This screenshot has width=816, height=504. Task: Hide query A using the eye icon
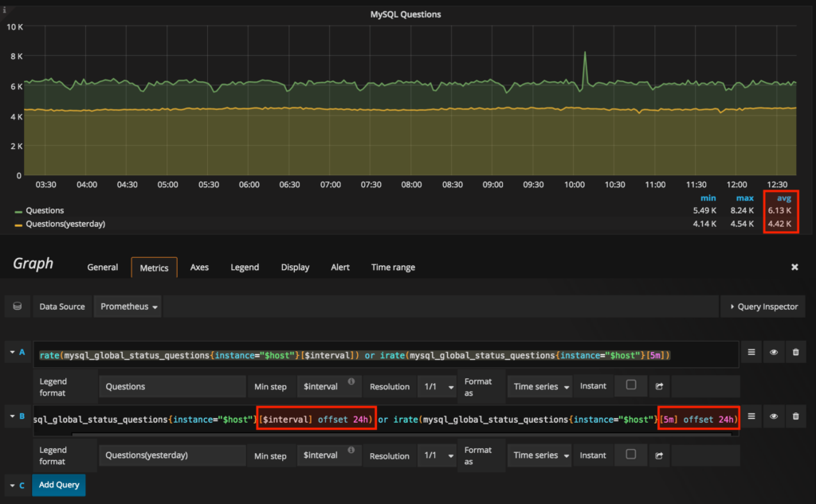[773, 352]
